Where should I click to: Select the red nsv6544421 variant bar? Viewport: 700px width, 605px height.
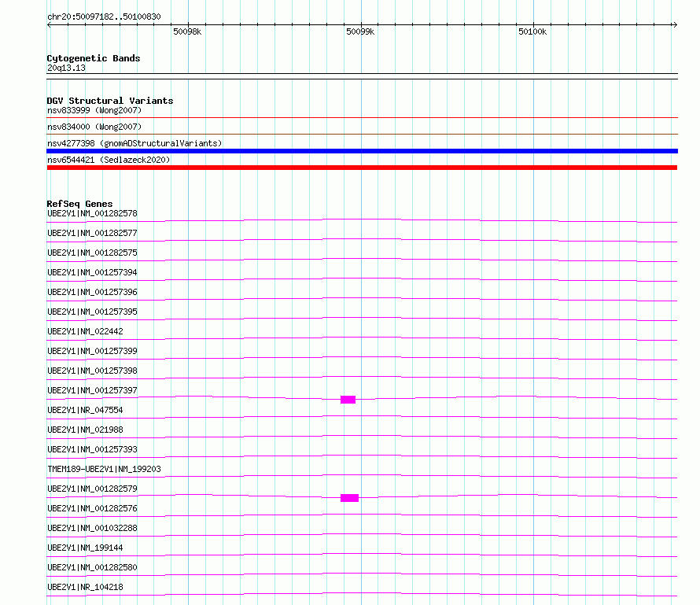tap(362, 168)
